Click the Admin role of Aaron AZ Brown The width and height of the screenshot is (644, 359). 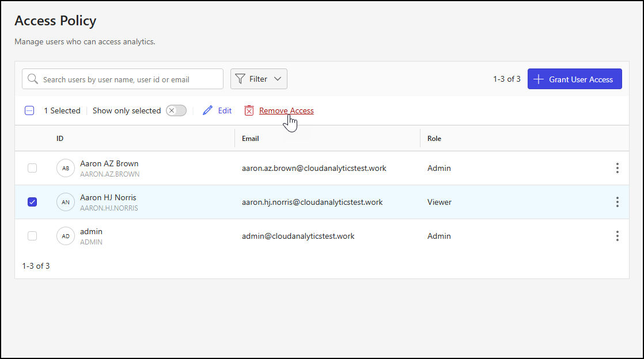click(439, 168)
